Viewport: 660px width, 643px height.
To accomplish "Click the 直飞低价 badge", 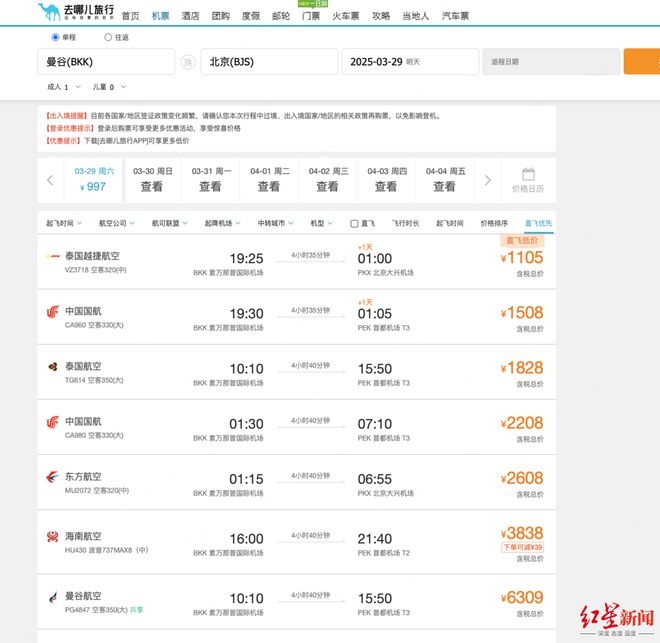I will 522,241.
